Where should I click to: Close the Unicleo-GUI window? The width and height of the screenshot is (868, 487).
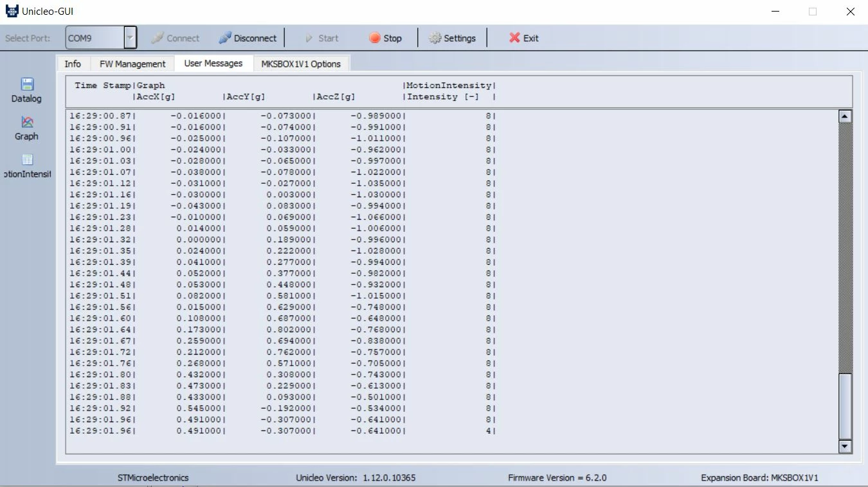click(850, 12)
